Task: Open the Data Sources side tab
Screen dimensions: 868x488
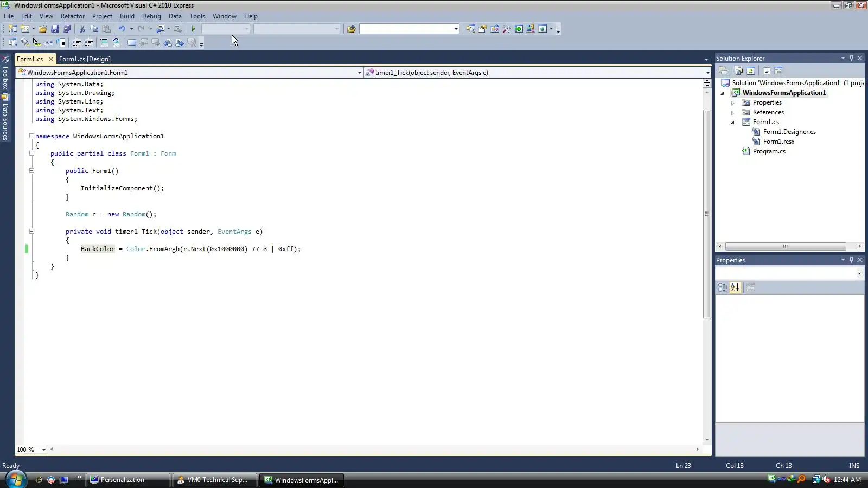Action: (5, 118)
